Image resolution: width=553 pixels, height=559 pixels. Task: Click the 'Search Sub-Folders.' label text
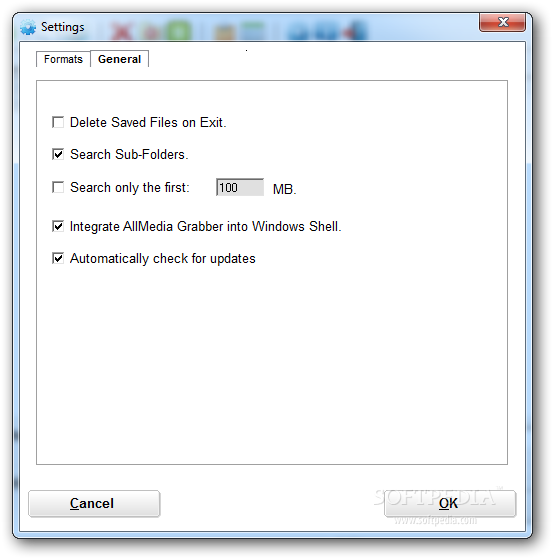[129, 155]
